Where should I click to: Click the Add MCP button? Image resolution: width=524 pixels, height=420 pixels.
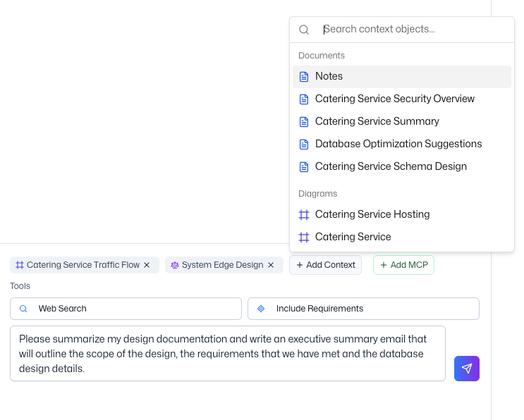[x=403, y=265]
